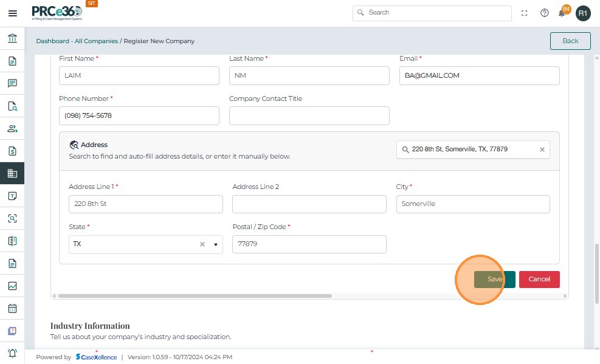The height and width of the screenshot is (364, 600).
Task: Open the calendar sidebar icon
Action: point(12,308)
